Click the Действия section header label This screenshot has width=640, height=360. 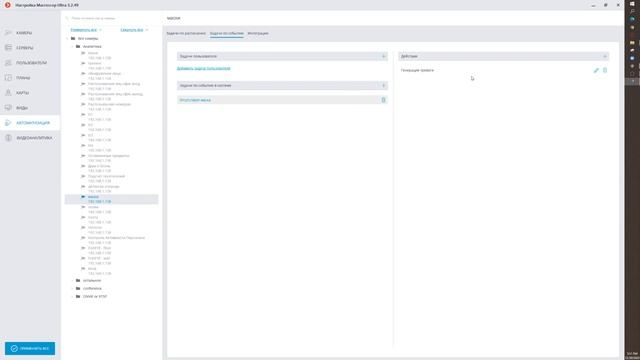tap(409, 56)
